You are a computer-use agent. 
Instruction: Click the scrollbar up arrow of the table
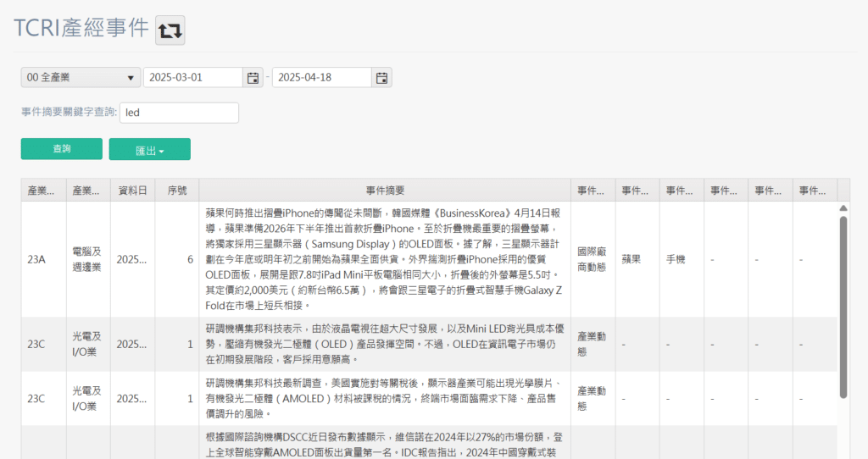pos(843,208)
